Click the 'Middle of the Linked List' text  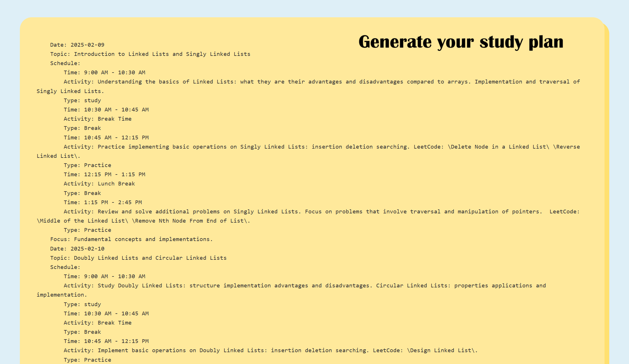[x=82, y=221]
